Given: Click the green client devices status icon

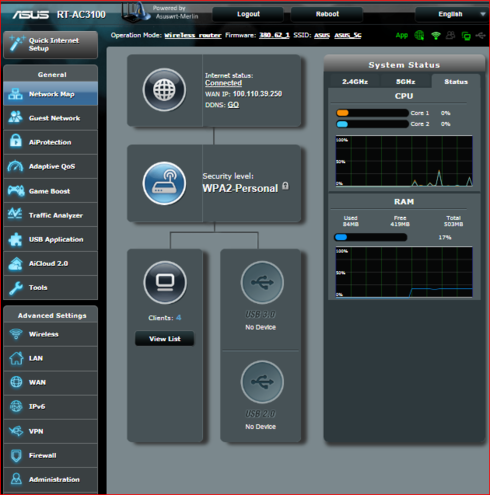Looking at the screenshot, I should pos(466,36).
